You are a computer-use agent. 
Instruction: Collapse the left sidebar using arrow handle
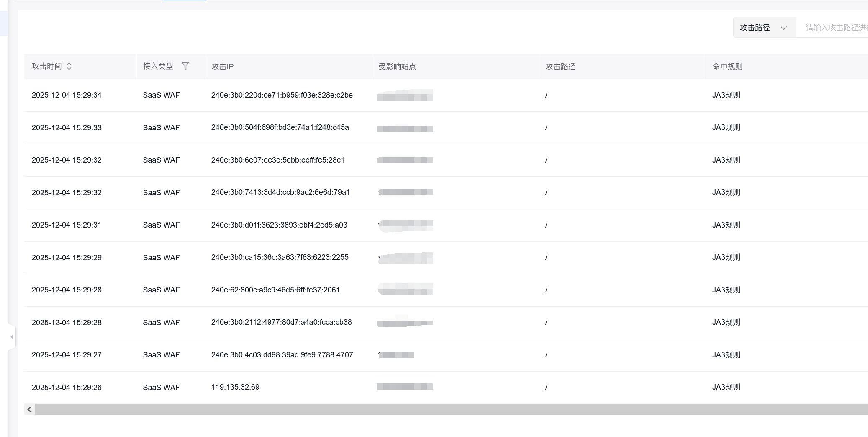click(12, 337)
